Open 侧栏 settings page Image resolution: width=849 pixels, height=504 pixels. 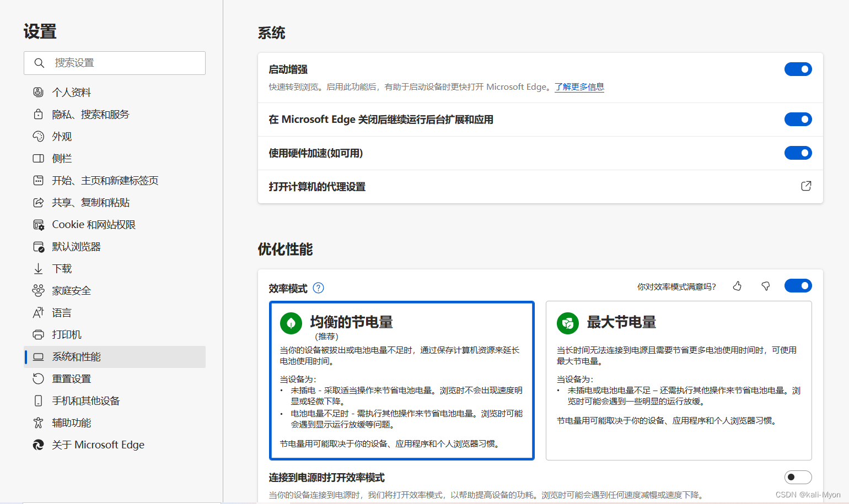click(115, 158)
